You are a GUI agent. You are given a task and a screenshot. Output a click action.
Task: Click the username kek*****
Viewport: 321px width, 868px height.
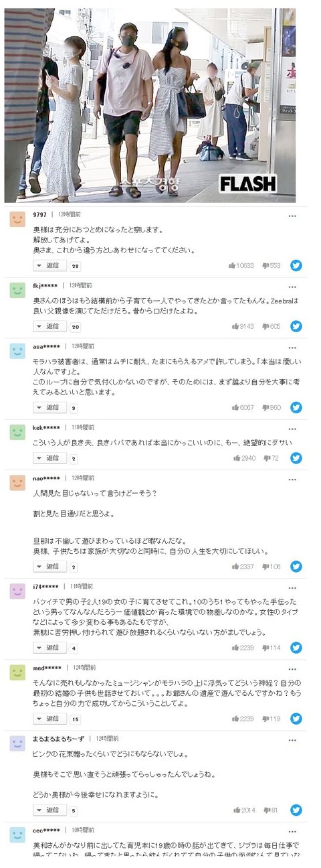tap(46, 427)
